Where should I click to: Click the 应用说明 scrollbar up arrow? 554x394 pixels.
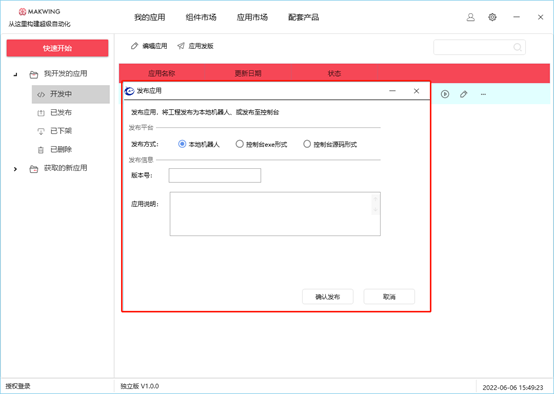(375, 199)
